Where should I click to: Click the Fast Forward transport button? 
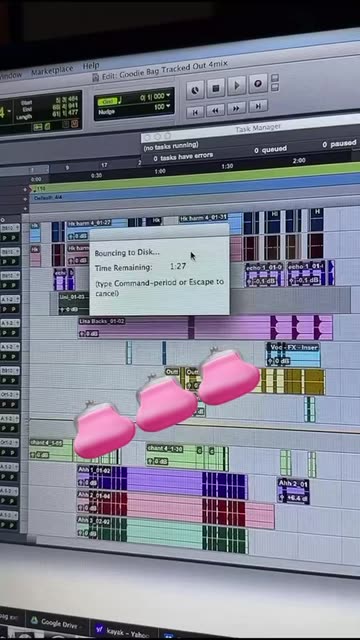click(237, 108)
